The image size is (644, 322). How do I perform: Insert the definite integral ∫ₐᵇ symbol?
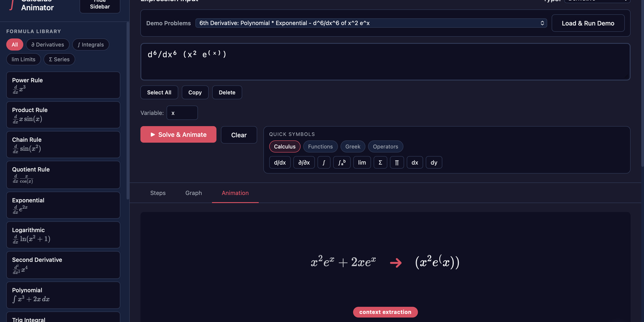(x=342, y=163)
